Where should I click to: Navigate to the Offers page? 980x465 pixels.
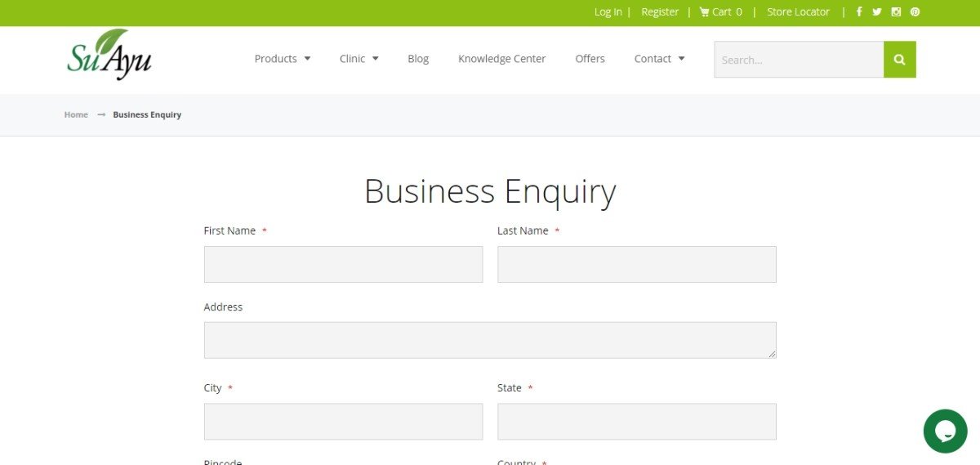point(590,59)
